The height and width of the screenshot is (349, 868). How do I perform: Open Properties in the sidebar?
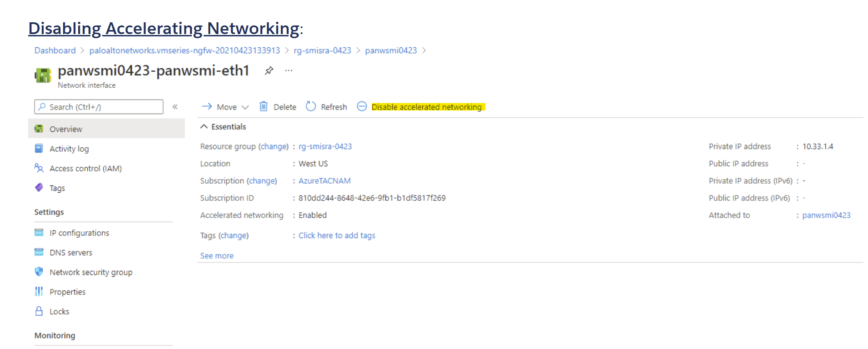tap(67, 292)
